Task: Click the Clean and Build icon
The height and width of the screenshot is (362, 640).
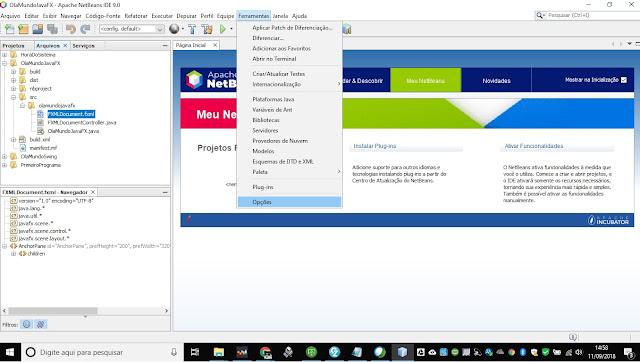Action: (x=207, y=29)
